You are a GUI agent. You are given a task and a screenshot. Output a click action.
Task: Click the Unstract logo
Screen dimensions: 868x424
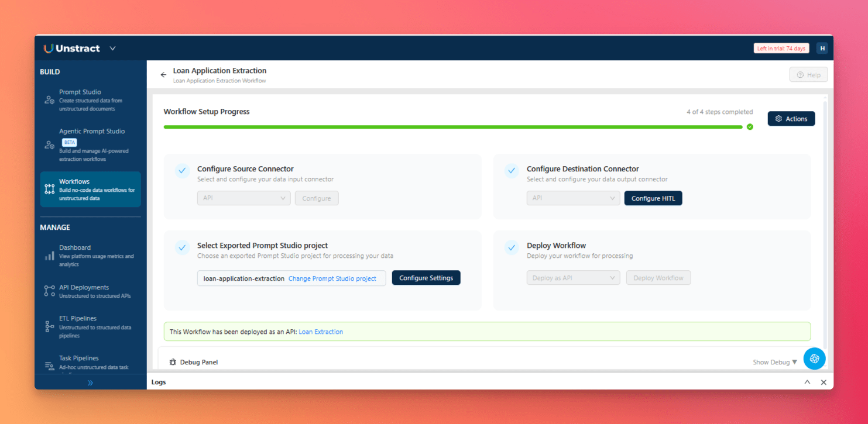point(71,48)
